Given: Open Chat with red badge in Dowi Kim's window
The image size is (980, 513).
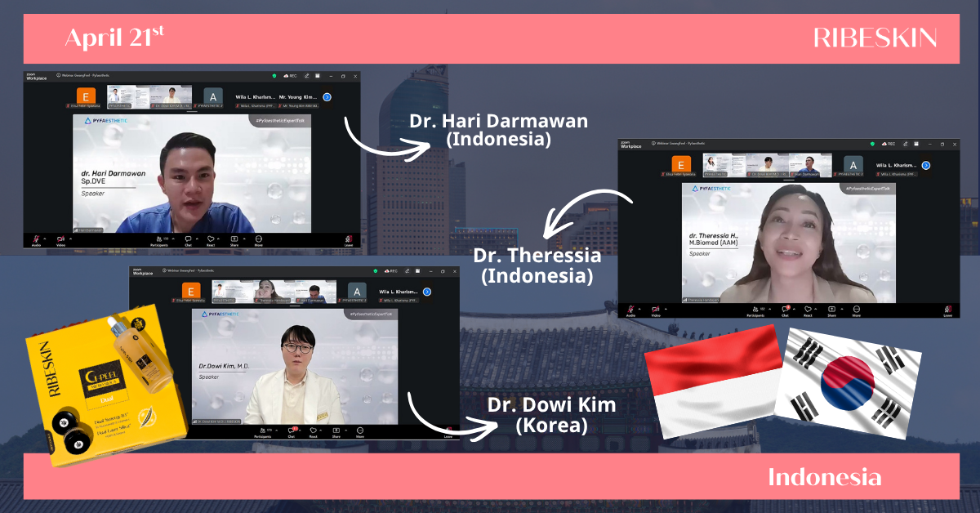Looking at the screenshot, I should click(291, 432).
